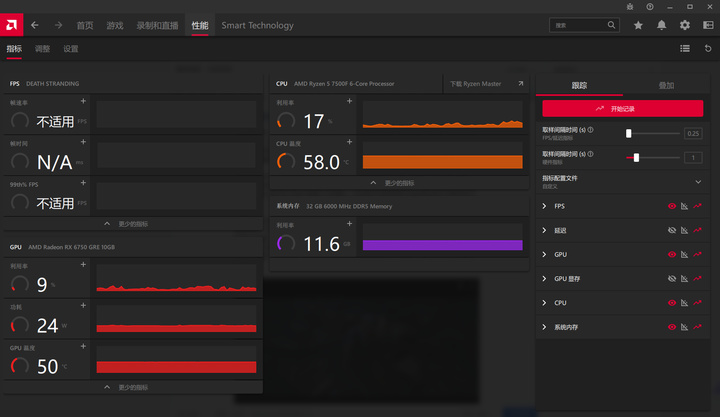The height and width of the screenshot is (417, 720).
Task: Click plus icon on CPU 利用率 metric
Action: [349, 101]
